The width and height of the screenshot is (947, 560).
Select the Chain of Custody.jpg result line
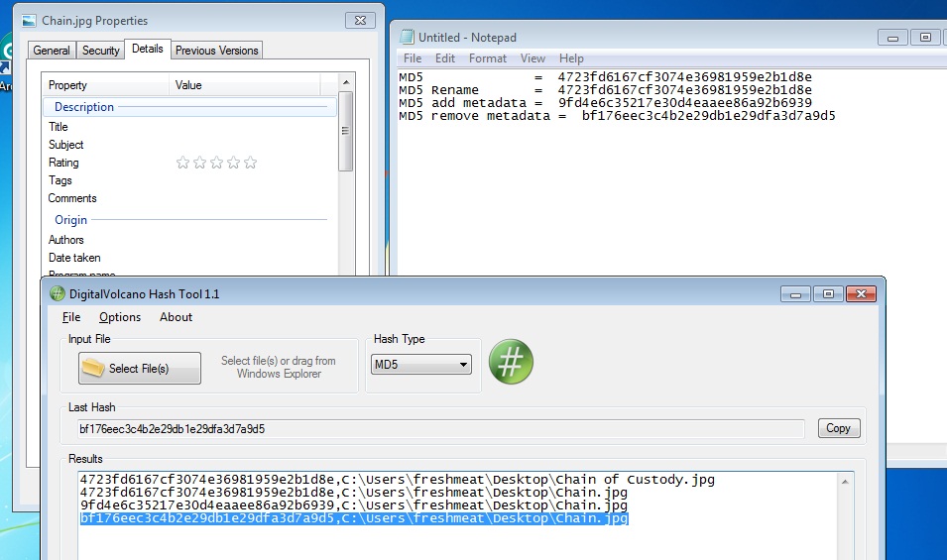pyautogui.click(x=398, y=480)
